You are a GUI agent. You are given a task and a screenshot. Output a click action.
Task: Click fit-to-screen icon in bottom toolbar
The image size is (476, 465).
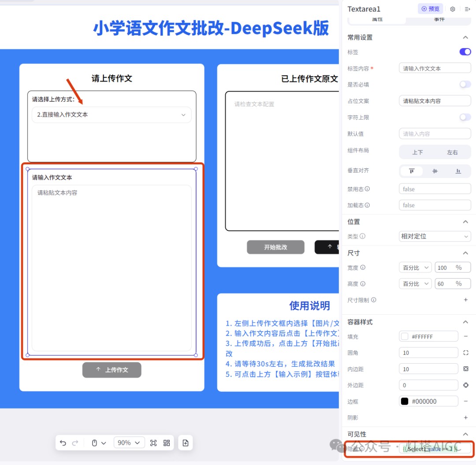[x=154, y=443]
